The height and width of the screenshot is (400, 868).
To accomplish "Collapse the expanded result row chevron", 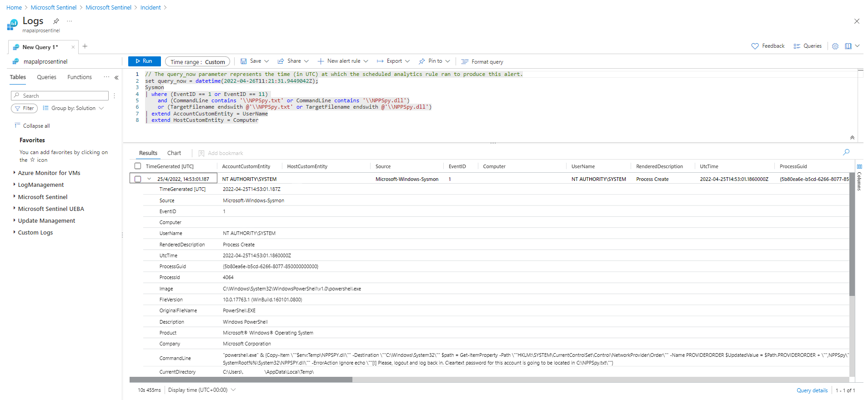I will click(149, 179).
